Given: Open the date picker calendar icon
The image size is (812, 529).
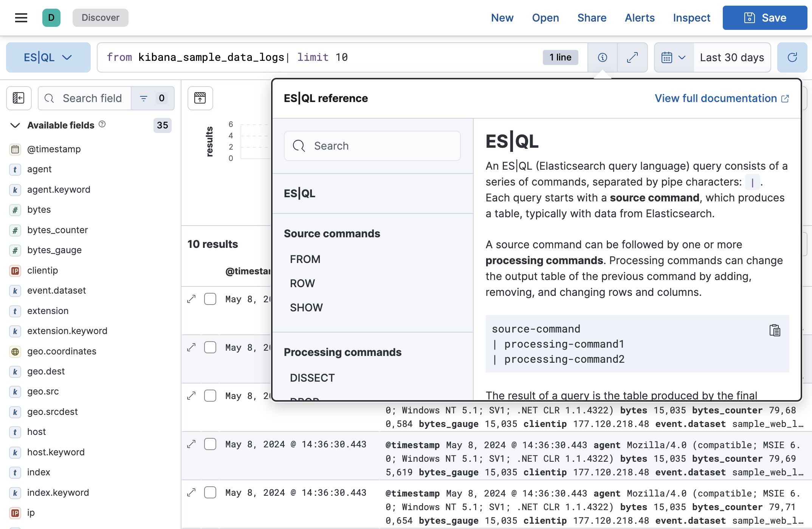Looking at the screenshot, I should (668, 57).
